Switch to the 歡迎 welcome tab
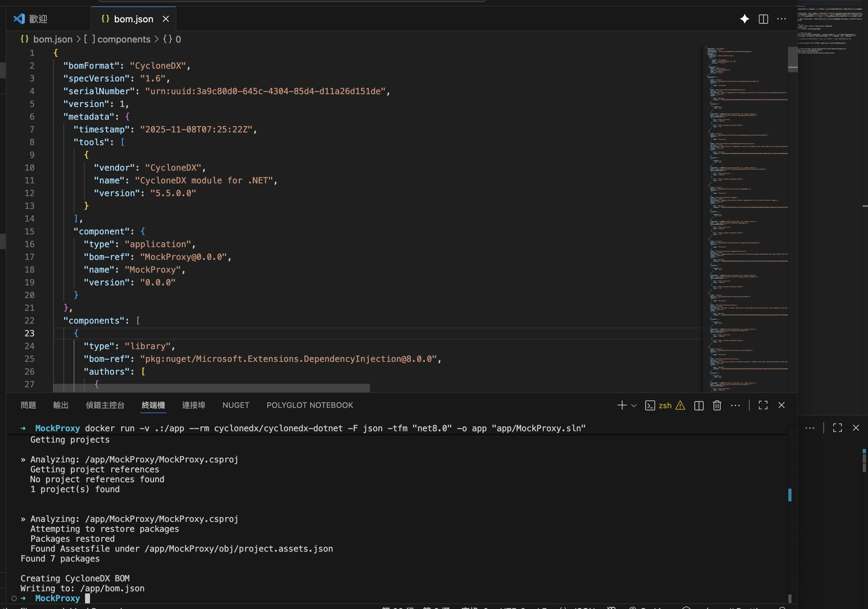 tap(38, 18)
